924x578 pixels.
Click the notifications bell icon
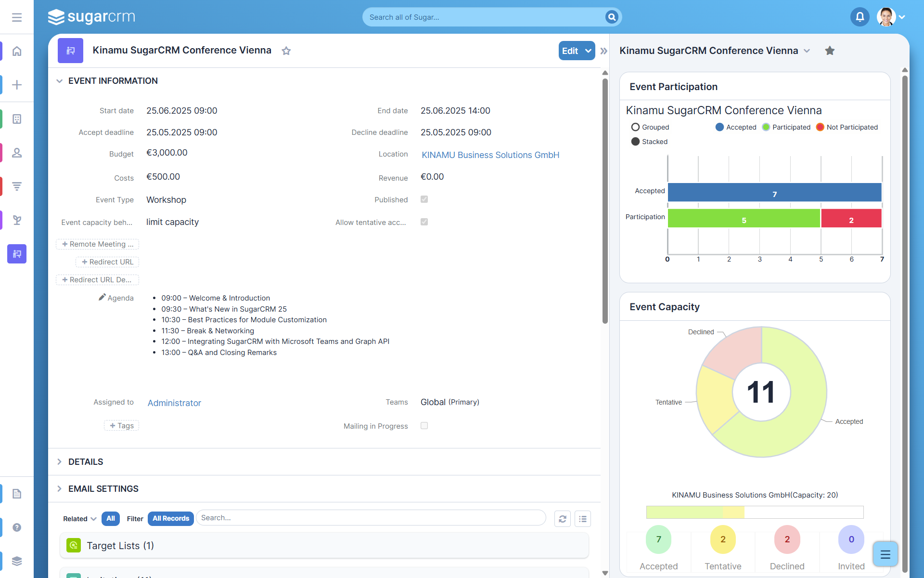tap(860, 17)
